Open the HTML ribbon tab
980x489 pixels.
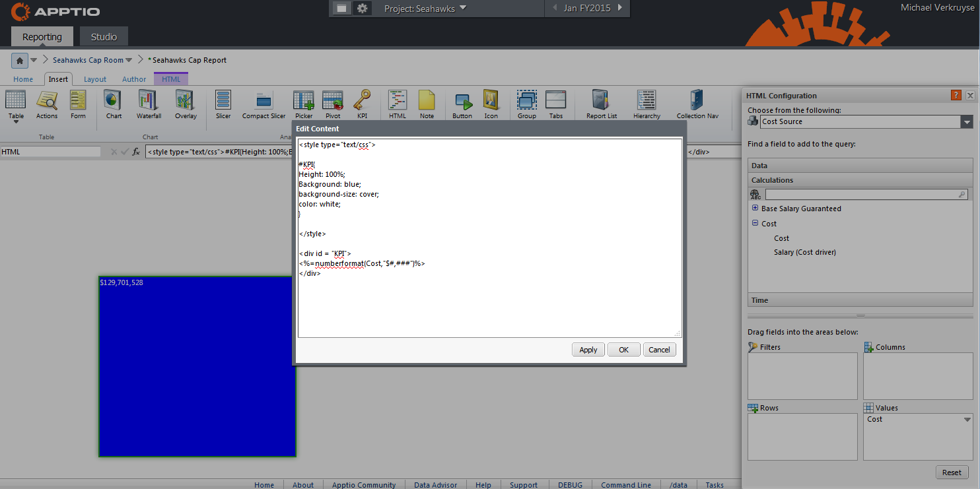point(171,79)
